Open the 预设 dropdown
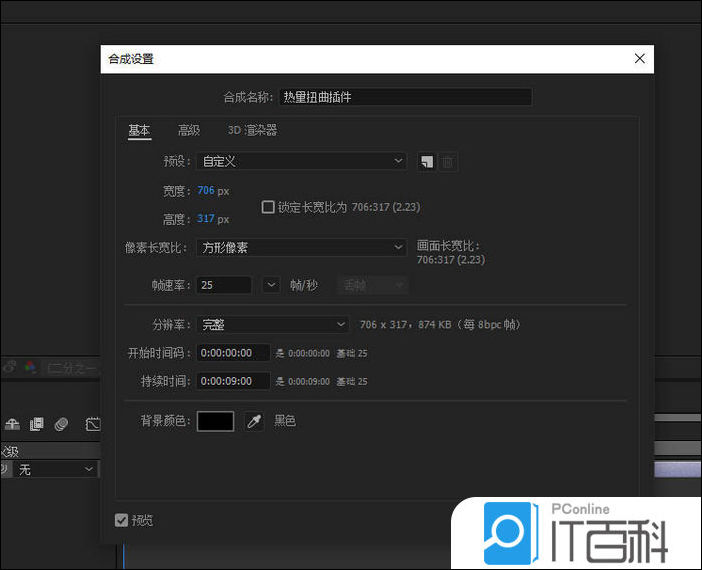Viewport: 702px width, 570px height. [301, 161]
